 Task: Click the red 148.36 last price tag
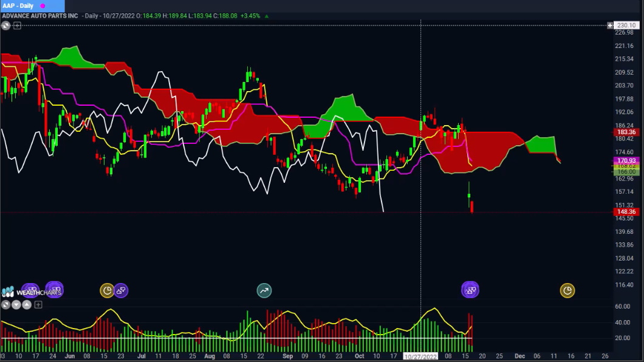coord(626,212)
